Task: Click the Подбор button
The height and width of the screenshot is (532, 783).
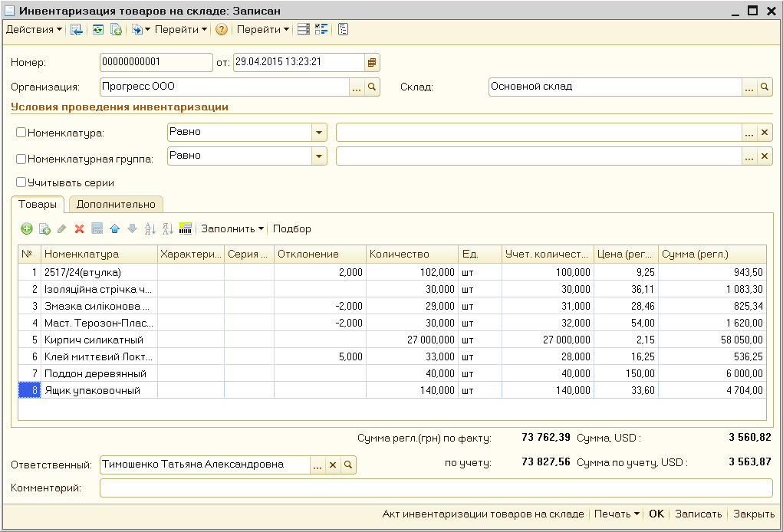Action: tap(292, 228)
